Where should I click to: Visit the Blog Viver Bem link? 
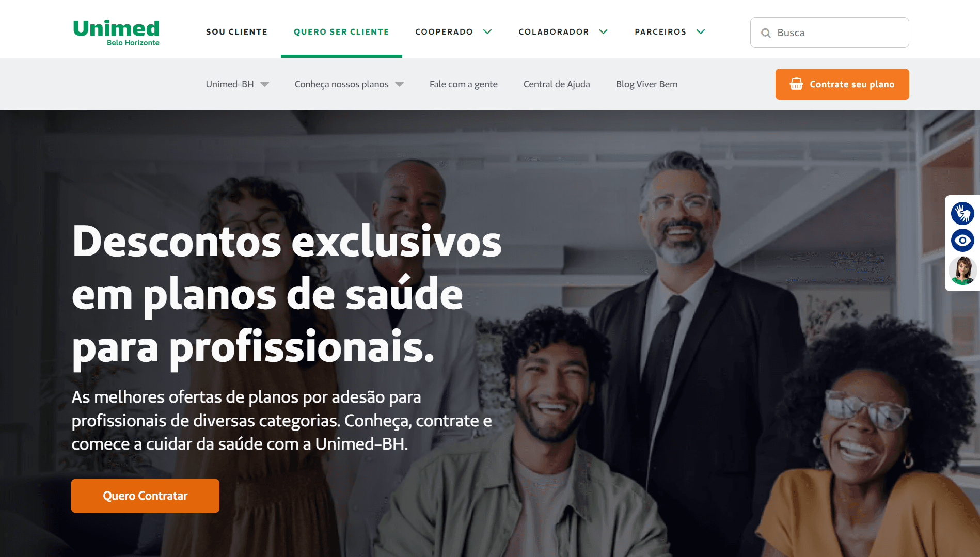646,84
